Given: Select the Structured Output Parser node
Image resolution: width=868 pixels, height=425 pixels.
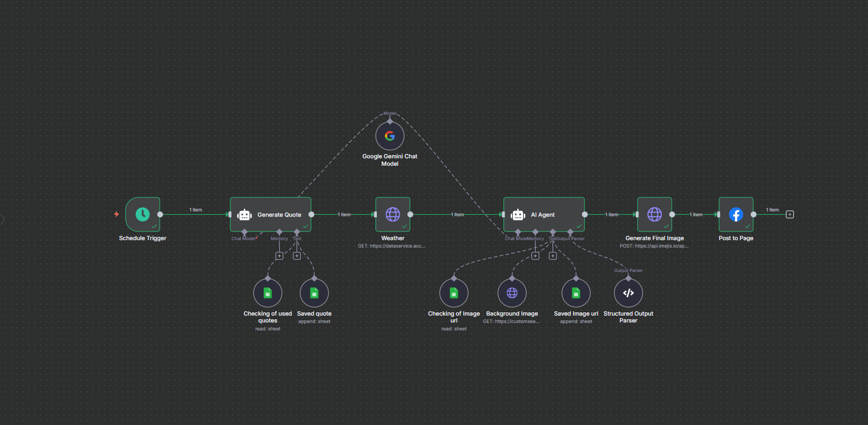Looking at the screenshot, I should coord(628,293).
